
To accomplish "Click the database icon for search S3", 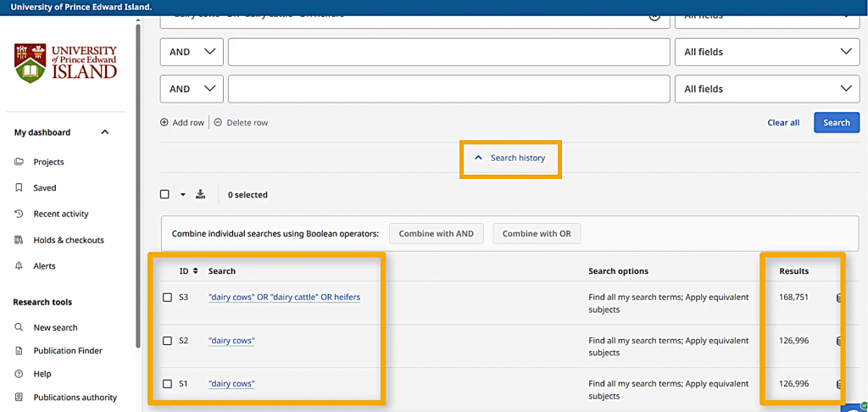I will click(839, 298).
